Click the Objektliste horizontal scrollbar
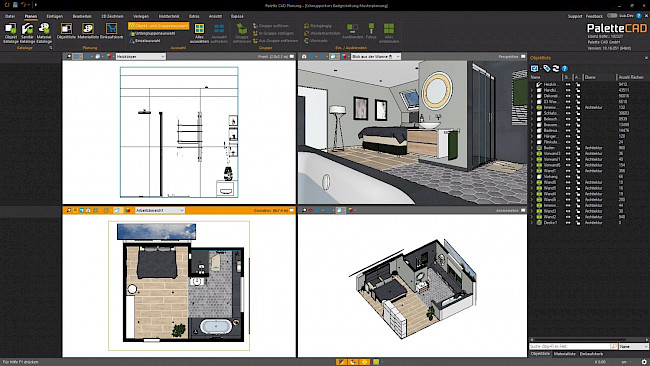650x366 pixels. (x=589, y=339)
